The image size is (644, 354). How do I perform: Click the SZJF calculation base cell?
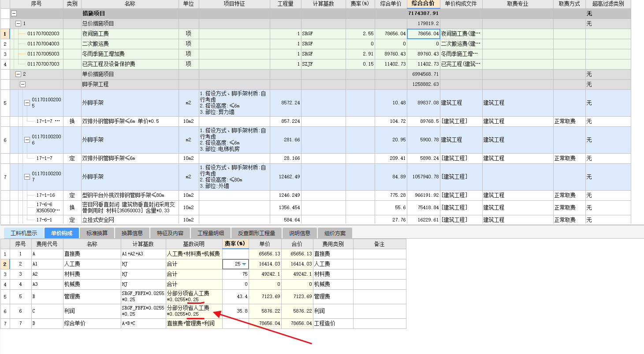pos(323,64)
